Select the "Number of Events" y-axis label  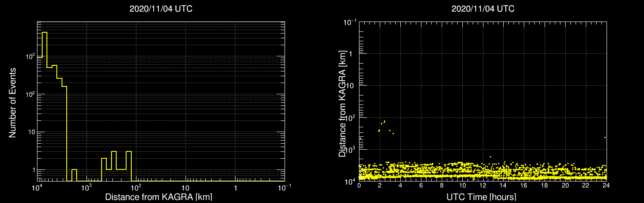pyautogui.click(x=12, y=102)
